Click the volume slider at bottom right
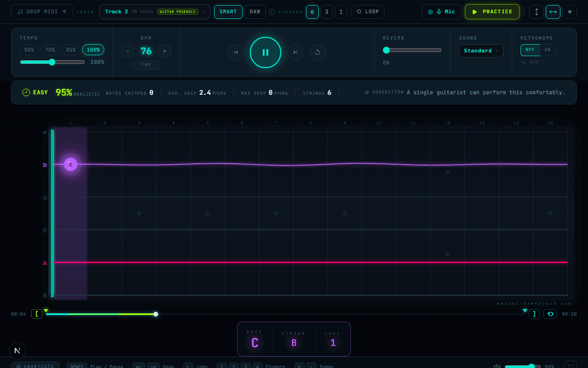The image size is (588, 368). pos(523,367)
